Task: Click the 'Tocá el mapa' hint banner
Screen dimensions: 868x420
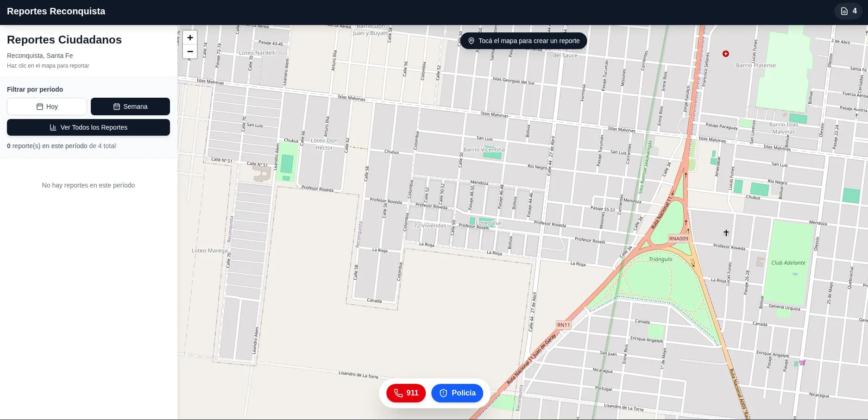Action: [x=523, y=41]
